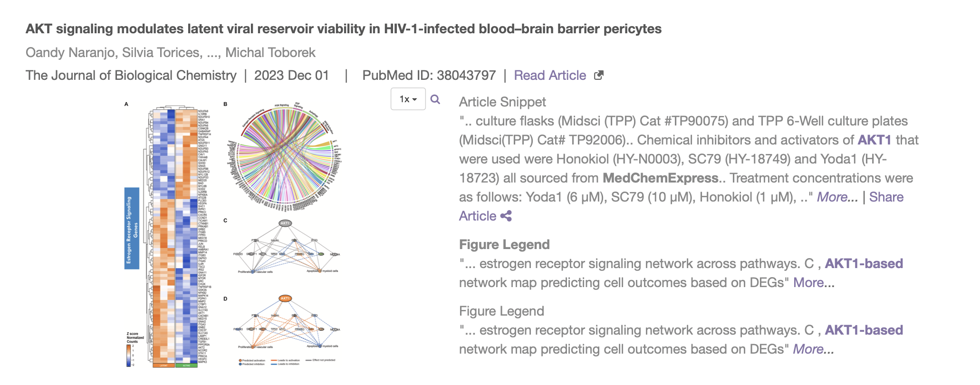Click the magnifier icon next to zoom dropdown
This screenshot has height=385, width=980.
[x=435, y=99]
